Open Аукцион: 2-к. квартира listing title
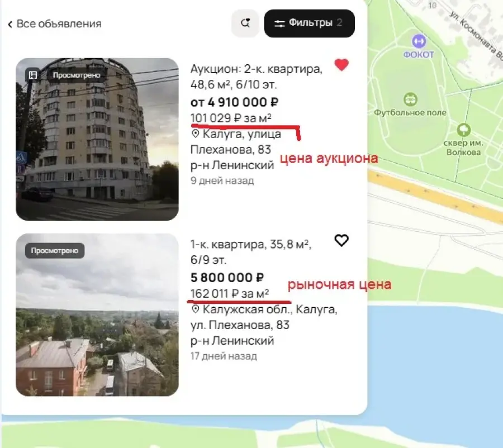The image size is (503, 448). click(x=257, y=77)
